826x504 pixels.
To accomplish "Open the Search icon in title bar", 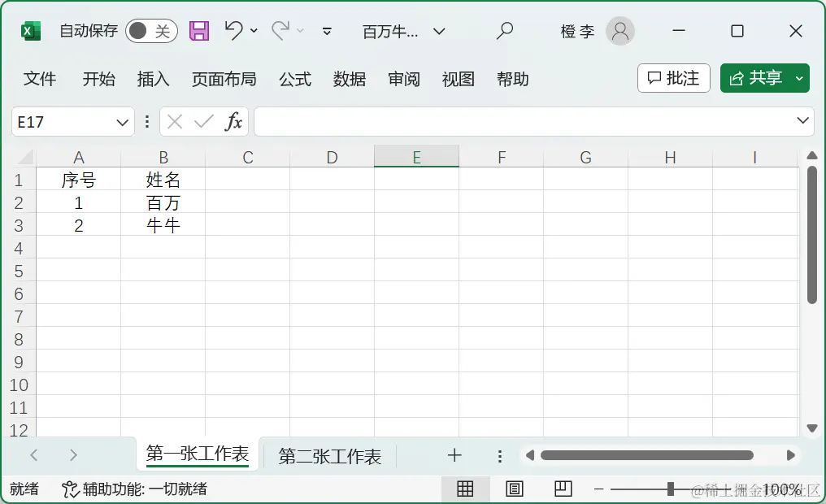I will pos(504,31).
